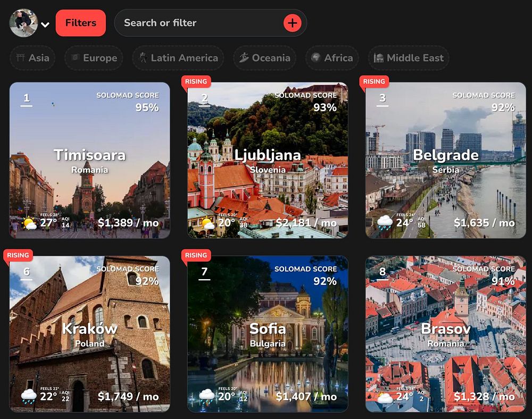
Task: Click the weather icon on Brasov card
Action: point(385,397)
